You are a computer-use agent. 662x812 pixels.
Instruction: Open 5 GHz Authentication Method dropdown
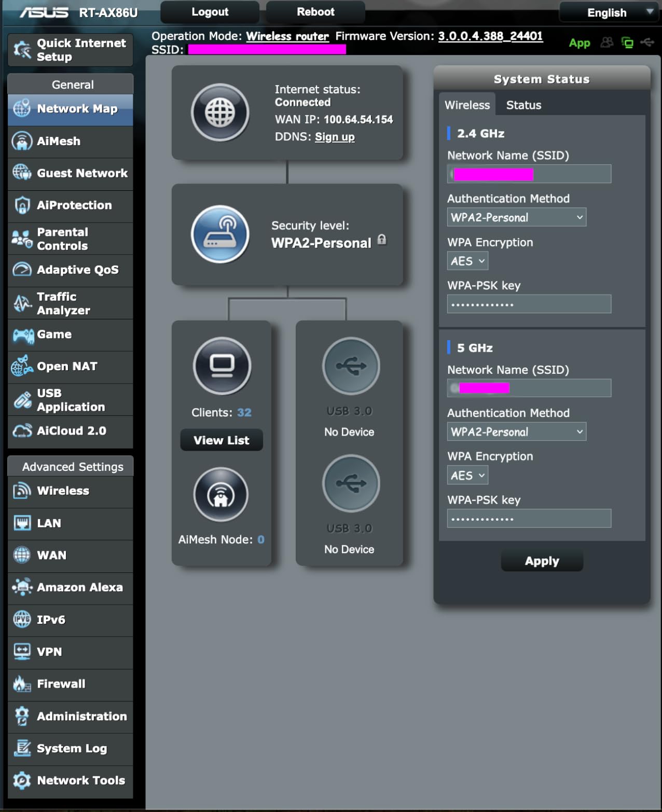[517, 432]
